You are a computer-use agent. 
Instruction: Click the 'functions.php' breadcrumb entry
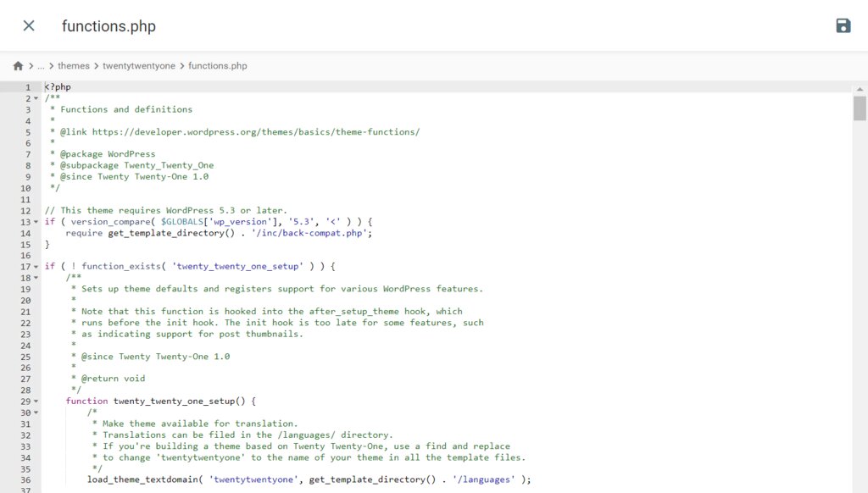pos(218,66)
